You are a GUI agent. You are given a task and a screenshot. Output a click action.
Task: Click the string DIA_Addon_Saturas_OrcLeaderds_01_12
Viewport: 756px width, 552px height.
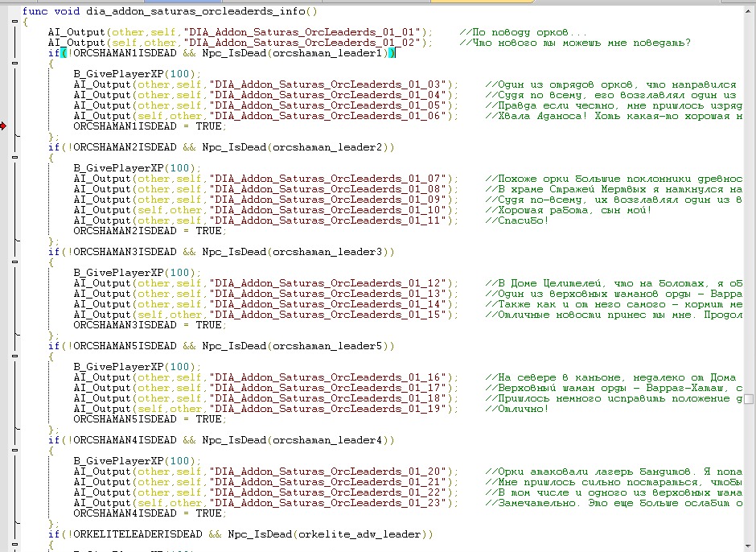pos(327,283)
